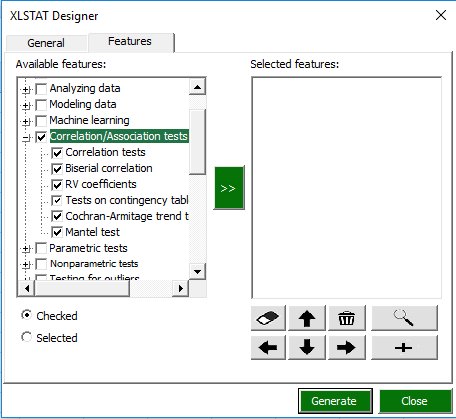Move selected feature up with arrow
Viewport: 456px width, 419px height.
point(307,318)
